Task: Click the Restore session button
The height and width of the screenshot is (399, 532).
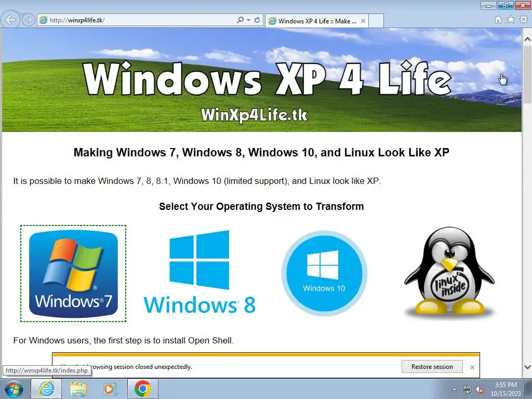Action: (432, 367)
